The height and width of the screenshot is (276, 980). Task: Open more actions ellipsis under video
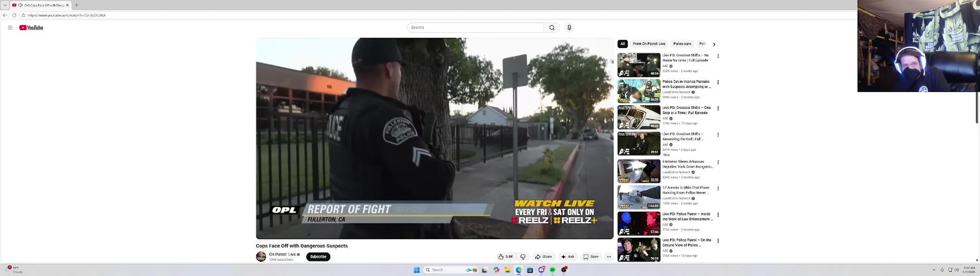tap(609, 257)
